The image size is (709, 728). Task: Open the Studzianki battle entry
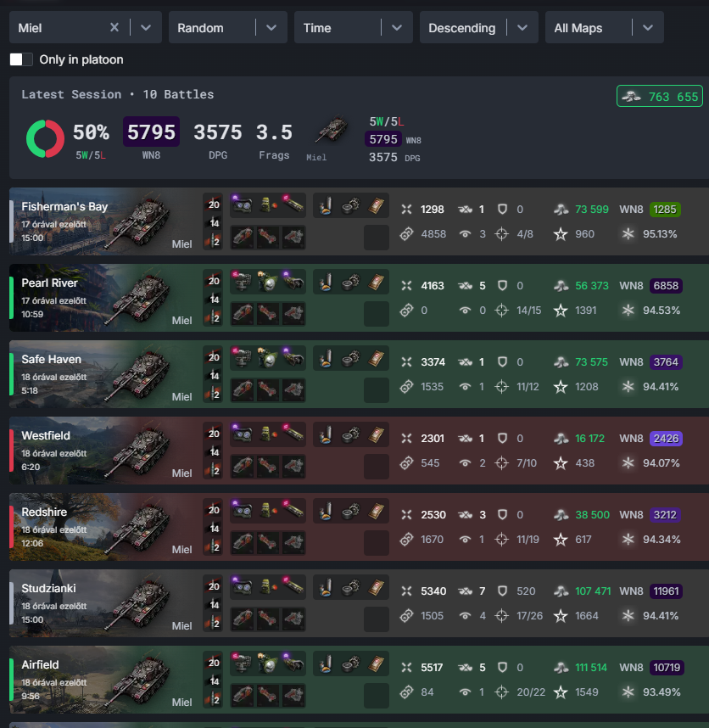[359, 603]
